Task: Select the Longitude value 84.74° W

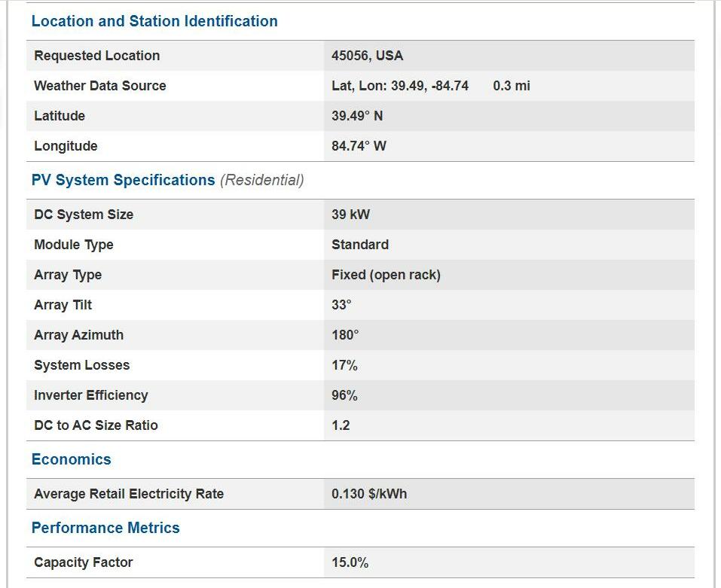Action: (359, 146)
